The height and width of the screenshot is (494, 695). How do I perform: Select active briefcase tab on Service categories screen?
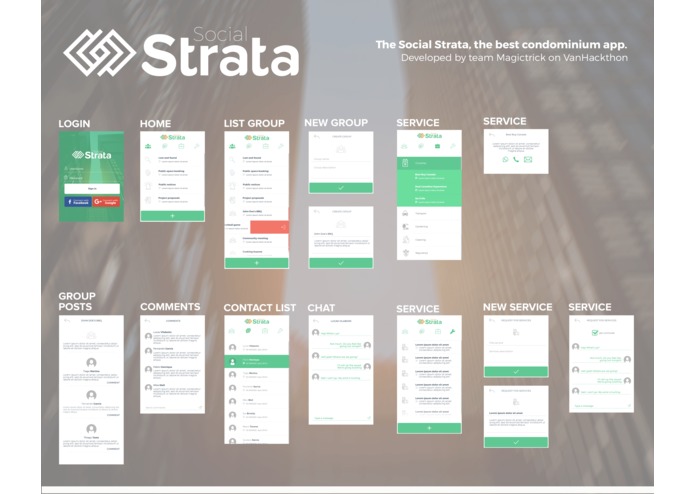437,146
